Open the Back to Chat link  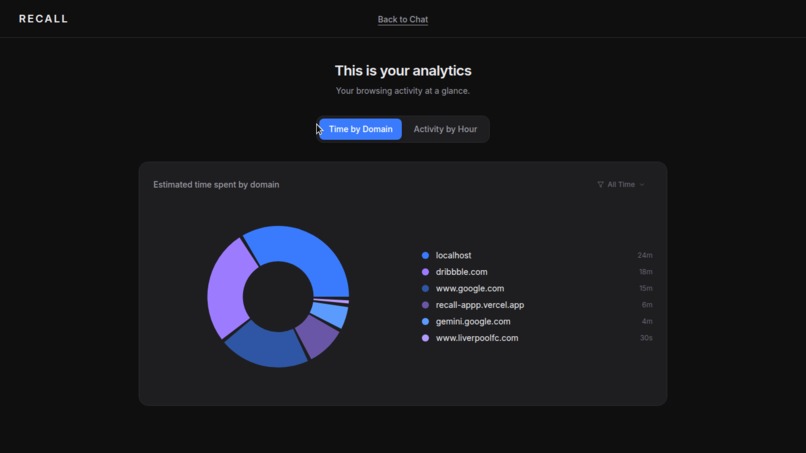402,20
